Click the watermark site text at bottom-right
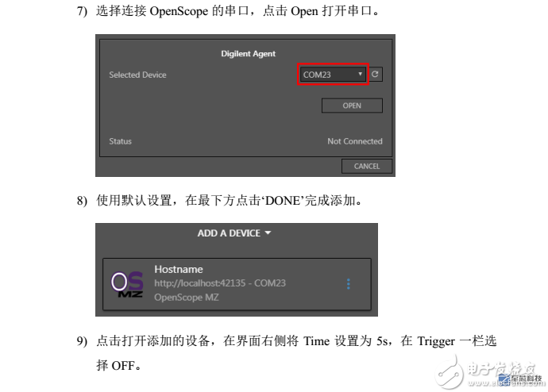The image size is (548, 392). pyautogui.click(x=506, y=383)
